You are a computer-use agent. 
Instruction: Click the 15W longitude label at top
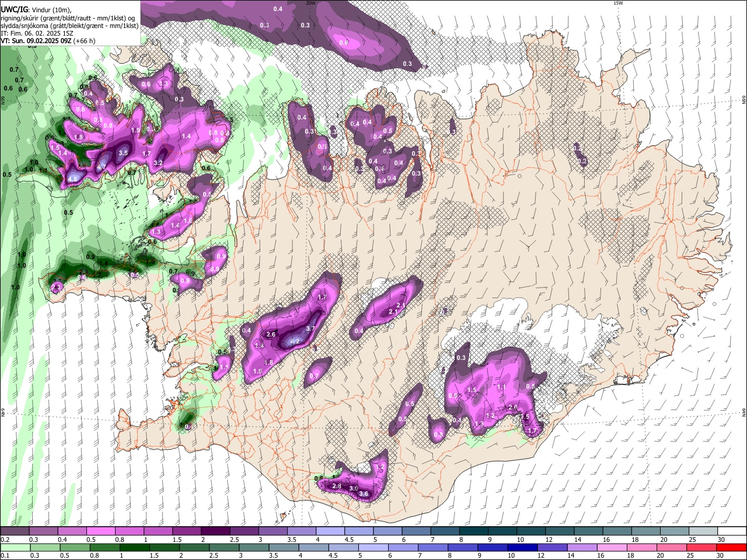(617, 3)
